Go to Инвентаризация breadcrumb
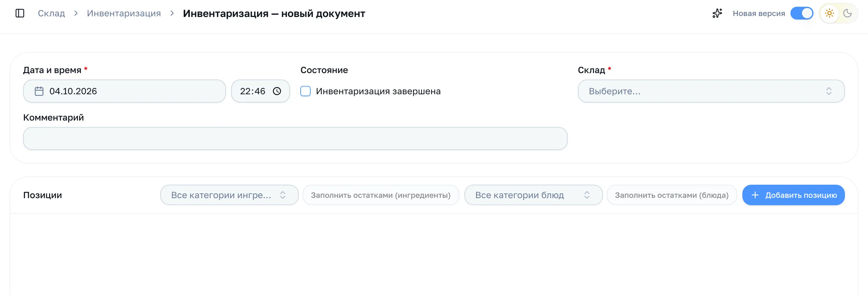The image size is (868, 295). [x=124, y=13]
